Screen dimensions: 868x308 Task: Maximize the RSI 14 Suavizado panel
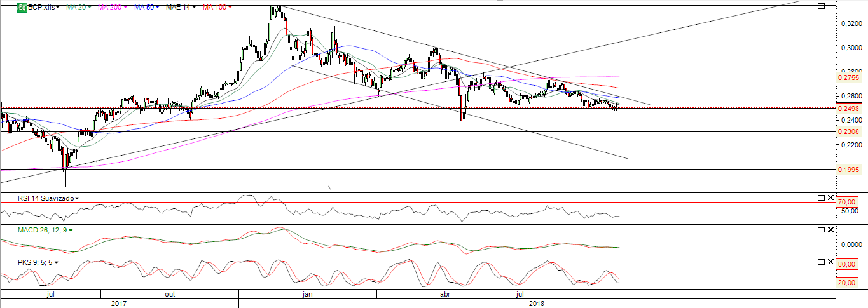pyautogui.click(x=821, y=198)
